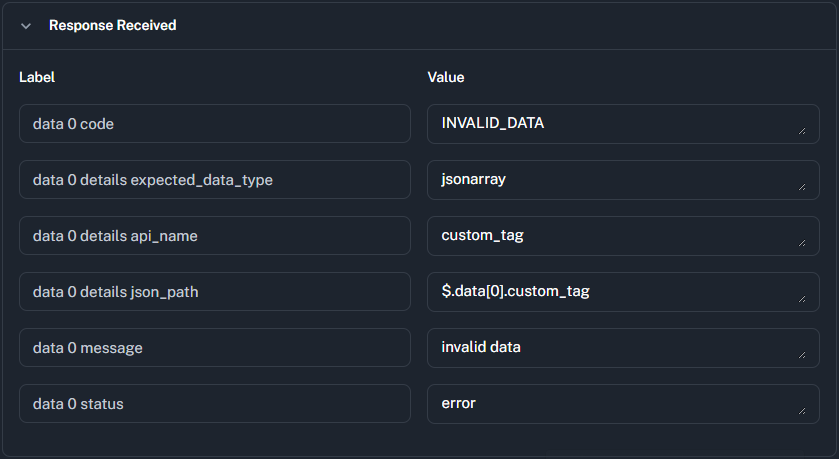Select 'data 0 details api_name' label field
Viewport: 839px width, 459px height.
pyautogui.click(x=214, y=236)
